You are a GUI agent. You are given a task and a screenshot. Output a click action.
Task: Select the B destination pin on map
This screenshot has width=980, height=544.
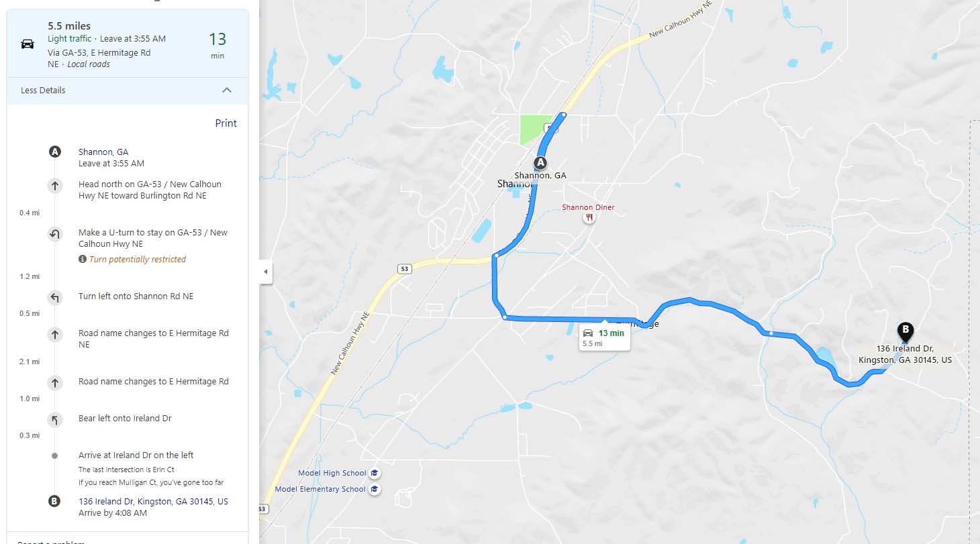pyautogui.click(x=905, y=331)
